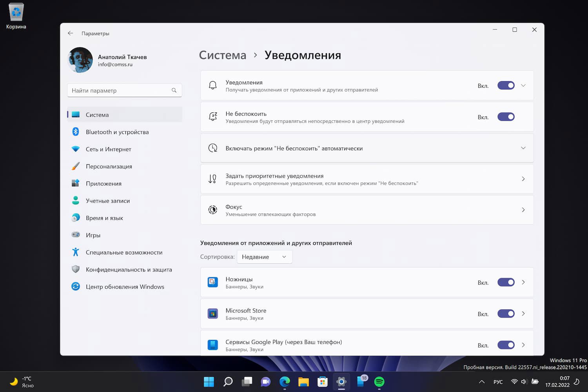Click Система breadcrumb link in header
Viewport: 588px width, 392px height.
click(x=223, y=55)
